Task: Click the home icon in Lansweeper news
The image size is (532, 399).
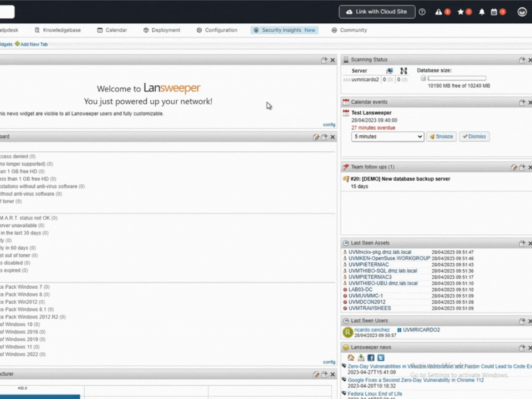Action: pyautogui.click(x=351, y=358)
